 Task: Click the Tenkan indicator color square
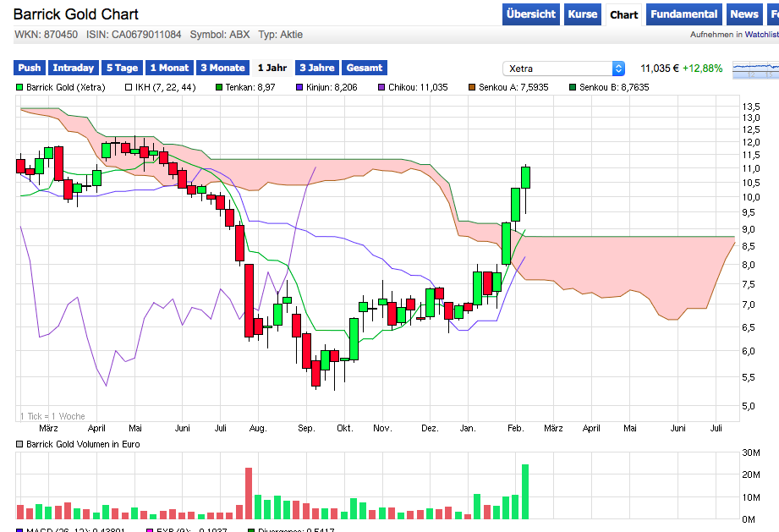(217, 87)
